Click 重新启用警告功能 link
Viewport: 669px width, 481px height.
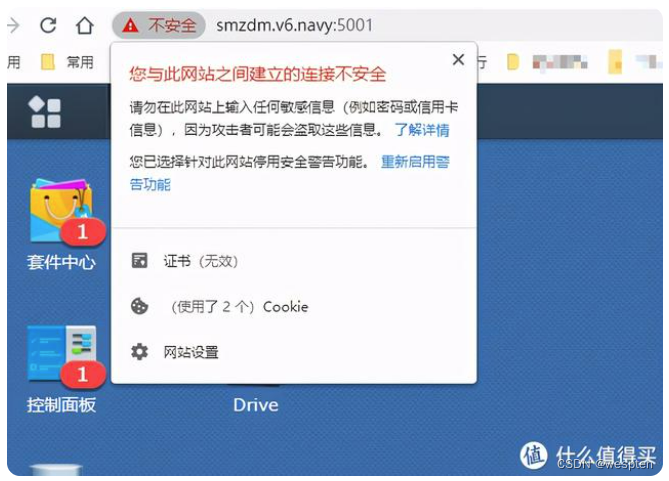click(289, 173)
